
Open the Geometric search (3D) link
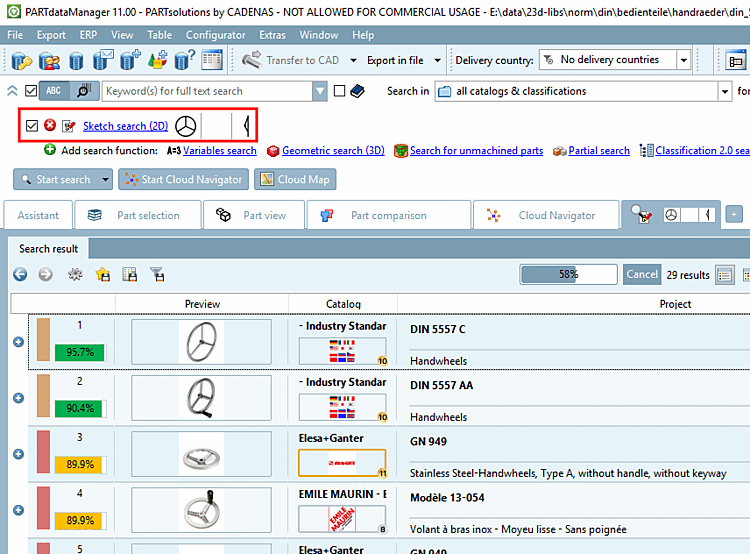333,150
